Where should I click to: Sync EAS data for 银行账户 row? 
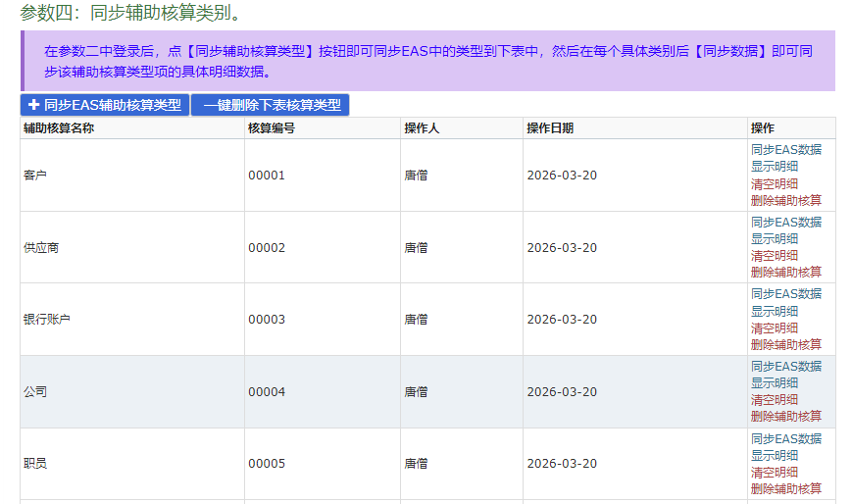tap(785, 294)
